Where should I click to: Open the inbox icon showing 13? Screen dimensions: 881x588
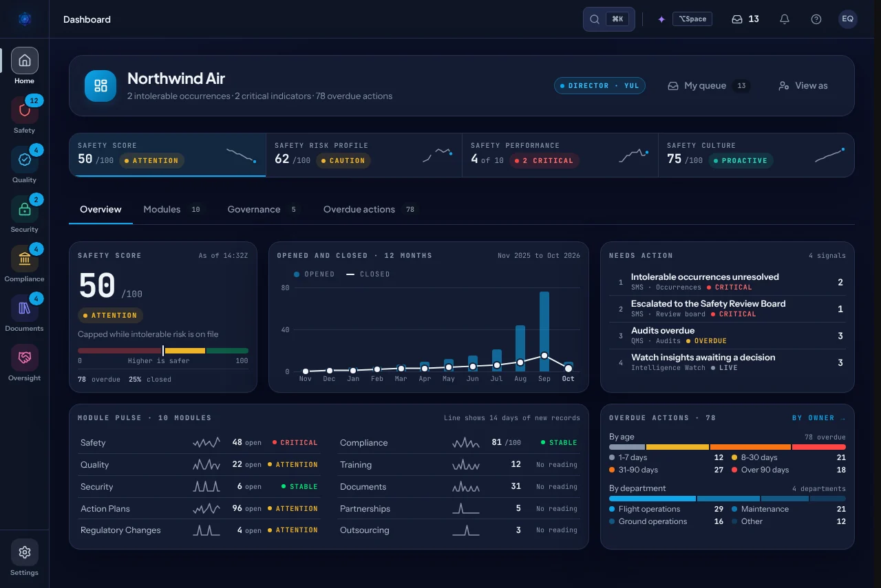click(745, 19)
